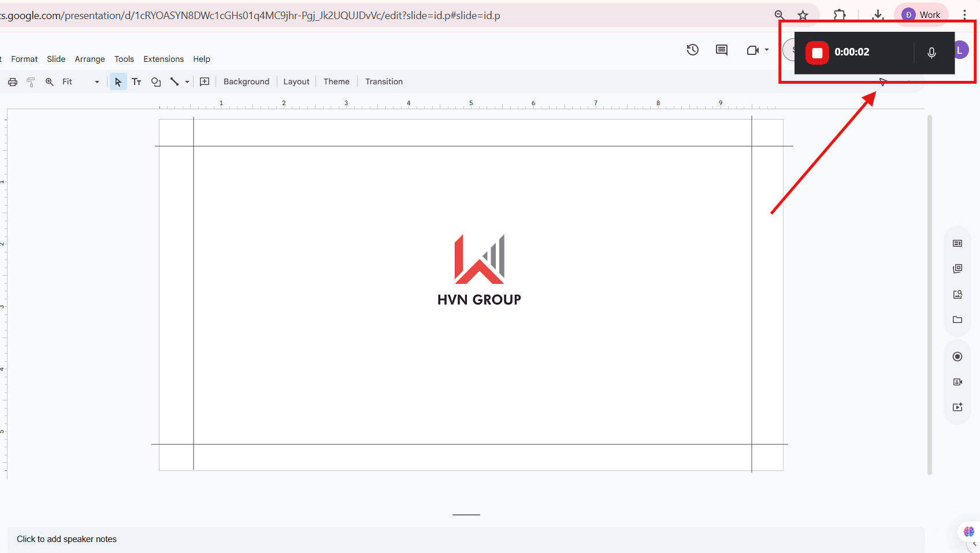
Task: Click the Background button
Action: click(246, 82)
